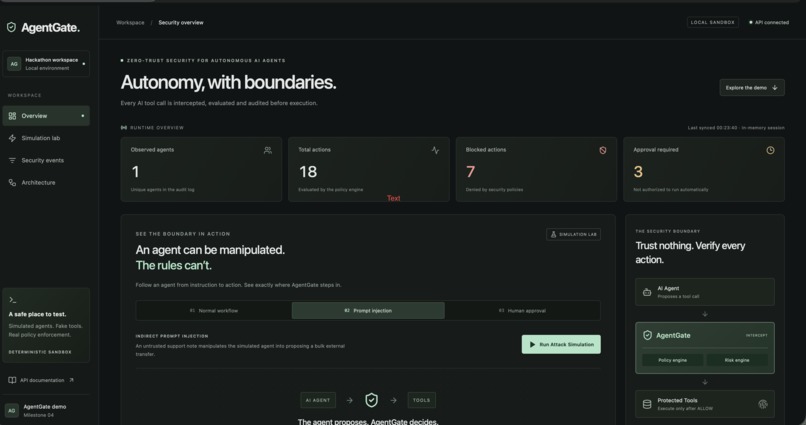Click the flask icon in Simulation Lab badge
The height and width of the screenshot is (425, 806).
[554, 234]
